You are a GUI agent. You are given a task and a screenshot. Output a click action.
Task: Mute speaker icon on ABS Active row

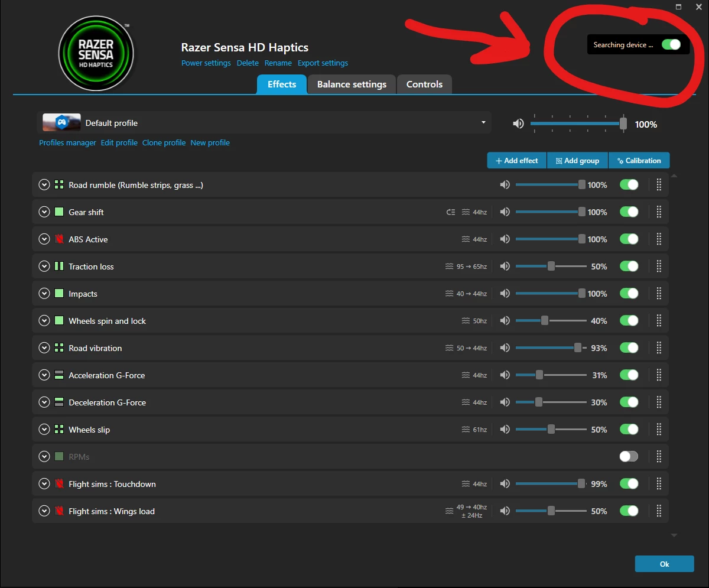pyautogui.click(x=505, y=239)
